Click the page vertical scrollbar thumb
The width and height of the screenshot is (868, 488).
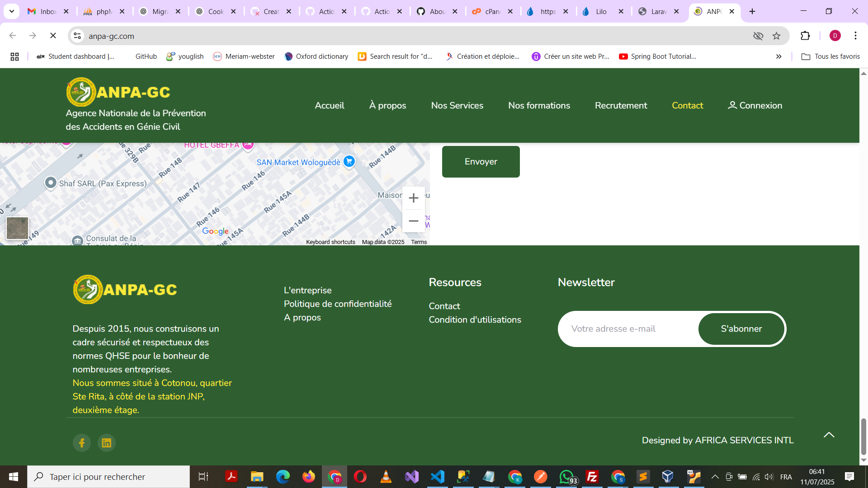pyautogui.click(x=863, y=436)
